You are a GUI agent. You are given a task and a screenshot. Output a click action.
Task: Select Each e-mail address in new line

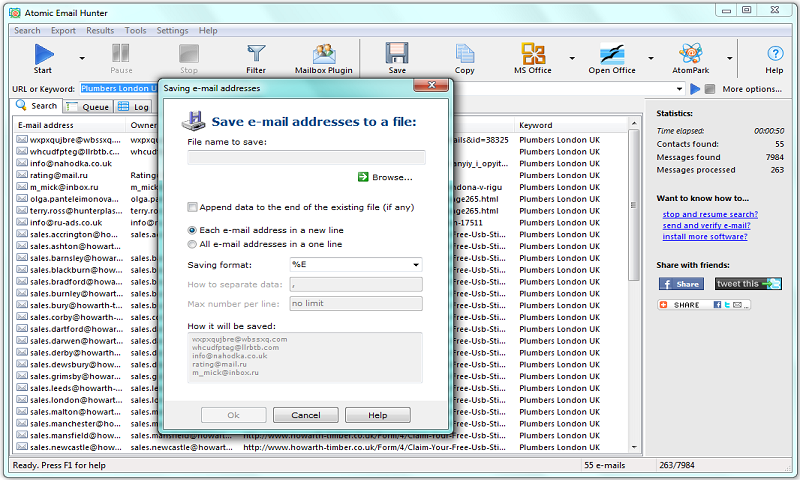[193, 230]
